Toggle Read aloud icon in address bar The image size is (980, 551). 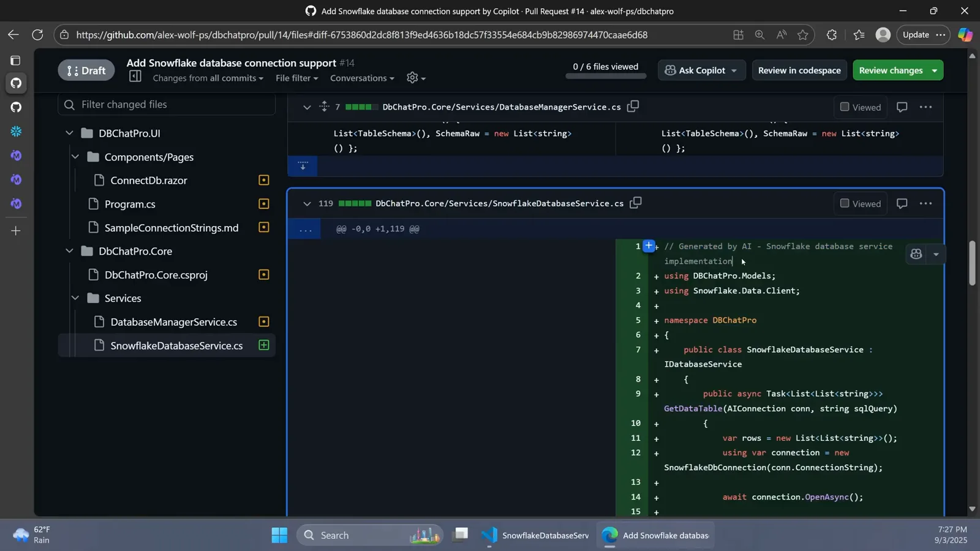(x=781, y=35)
